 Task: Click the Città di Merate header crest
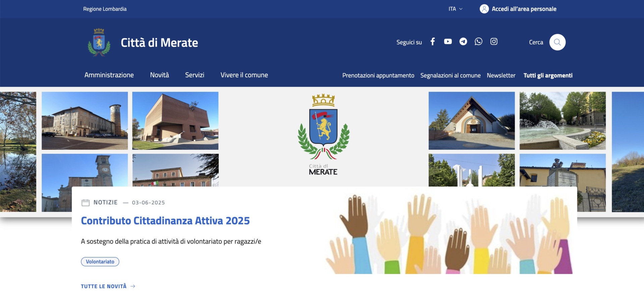99,43
